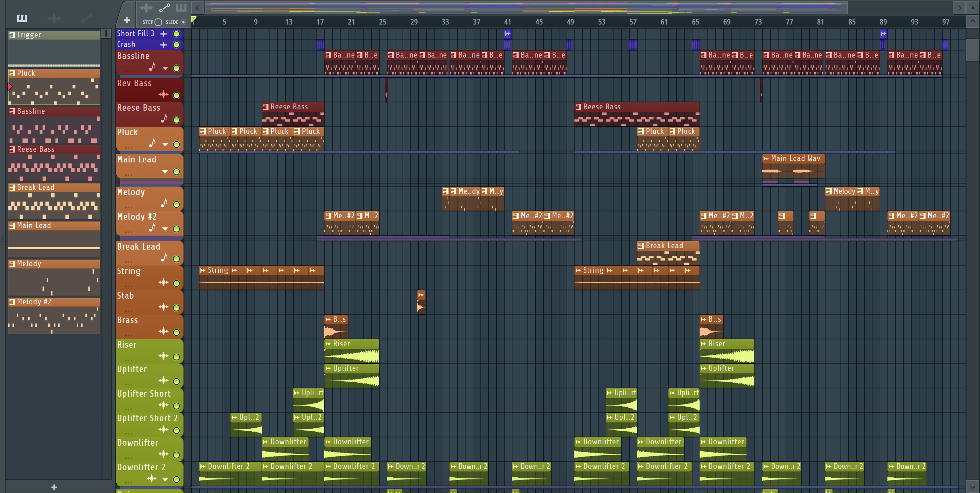
Task: Click bar 49 on the timeline ruler
Action: point(570,22)
